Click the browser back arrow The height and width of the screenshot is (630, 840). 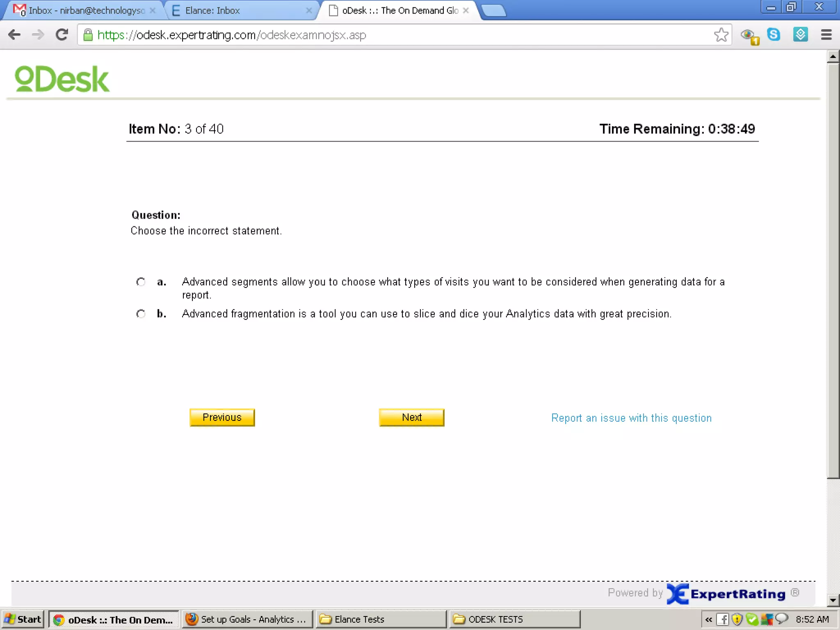[x=14, y=35]
